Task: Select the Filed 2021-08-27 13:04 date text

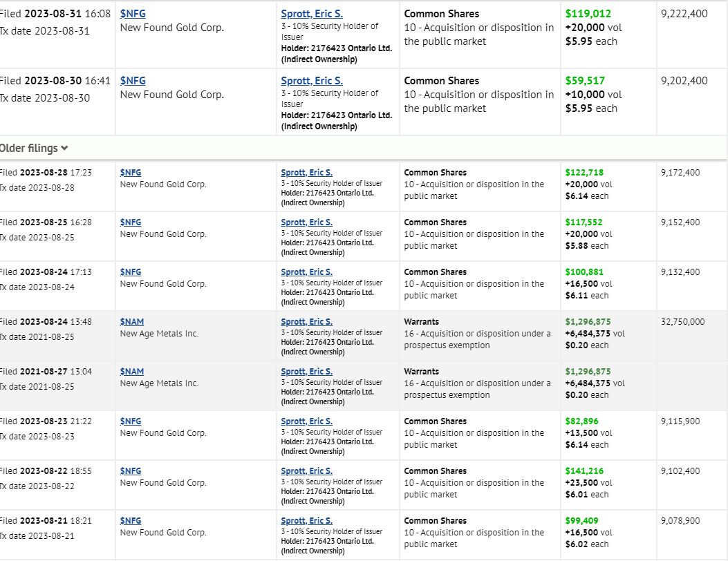Action: (46, 371)
